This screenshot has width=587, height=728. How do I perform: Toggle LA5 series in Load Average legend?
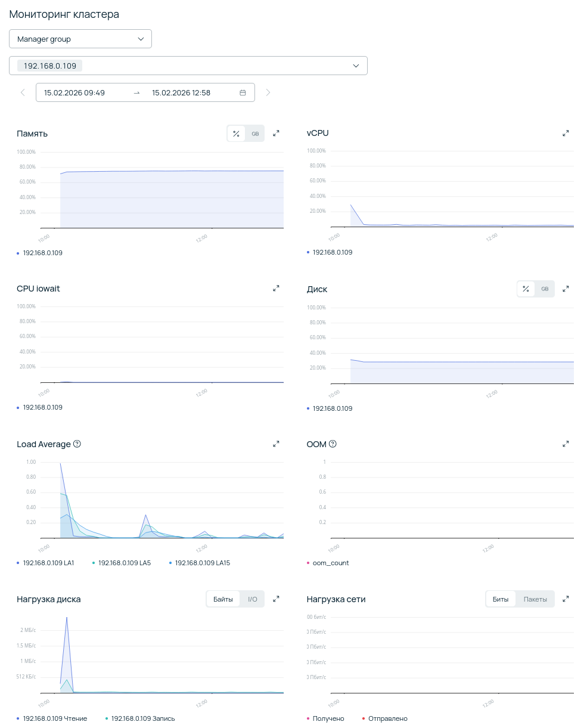point(124,563)
